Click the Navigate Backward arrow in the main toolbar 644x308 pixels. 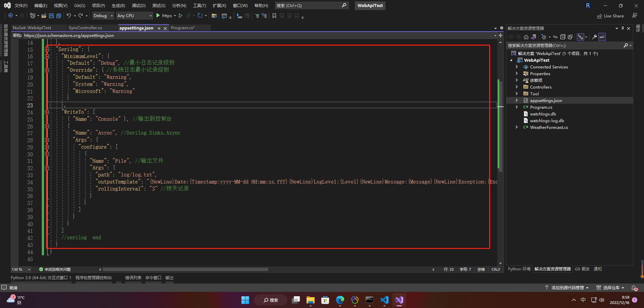point(11,16)
